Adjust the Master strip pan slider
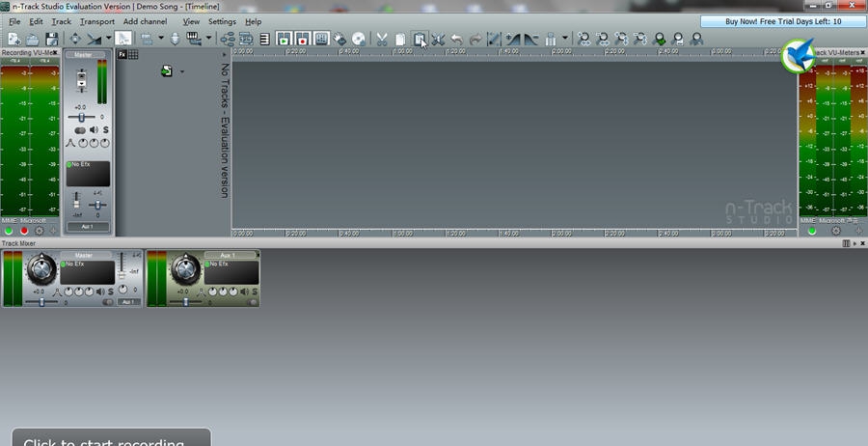The height and width of the screenshot is (446, 868). (81, 118)
